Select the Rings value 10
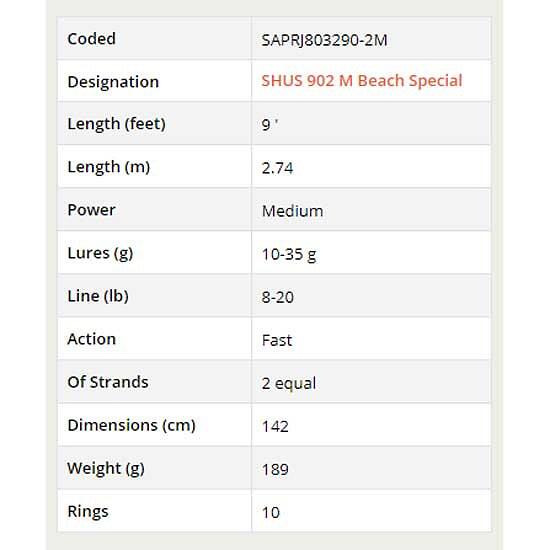The image size is (550, 550). tap(270, 513)
